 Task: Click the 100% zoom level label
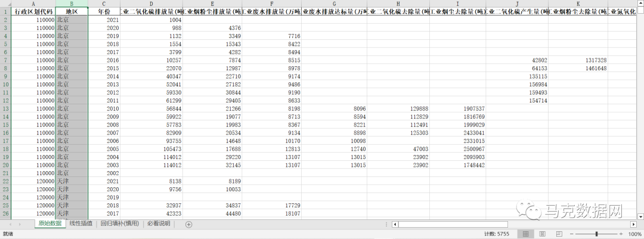[634, 234]
